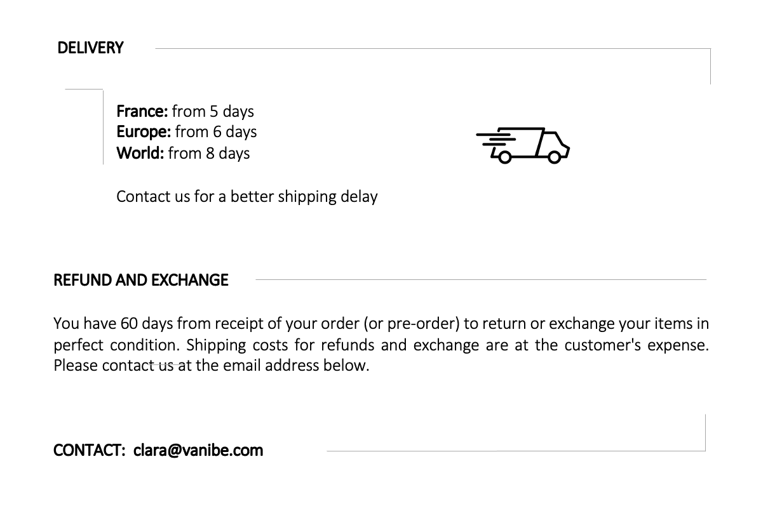
Task: Click 'Contact us for a better shipping delay'
Action: tap(247, 196)
